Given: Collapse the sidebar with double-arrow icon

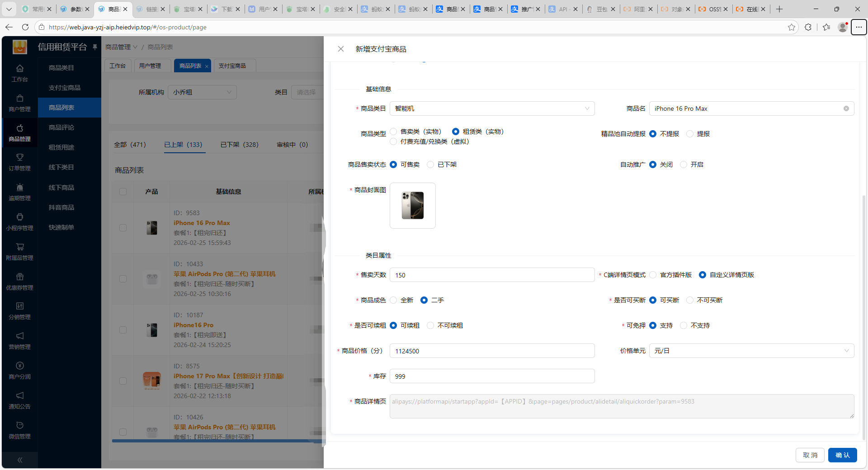Looking at the screenshot, I should (19, 460).
